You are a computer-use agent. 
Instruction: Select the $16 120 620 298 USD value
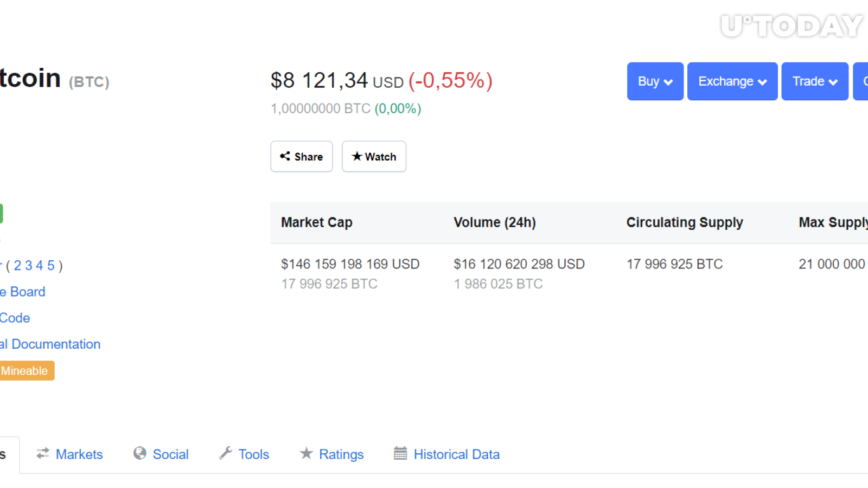point(519,264)
